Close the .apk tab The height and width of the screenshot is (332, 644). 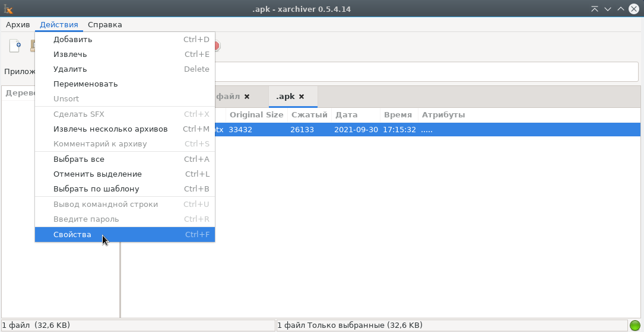click(x=302, y=97)
